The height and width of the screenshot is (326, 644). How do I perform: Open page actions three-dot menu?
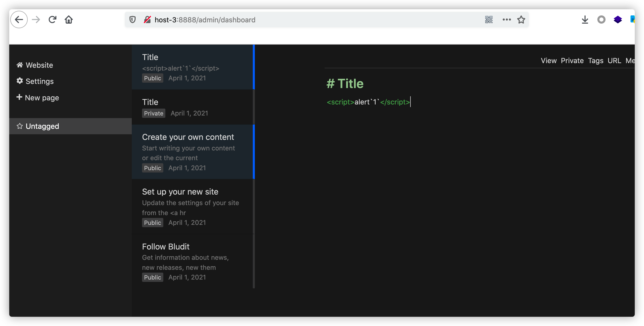[507, 20]
